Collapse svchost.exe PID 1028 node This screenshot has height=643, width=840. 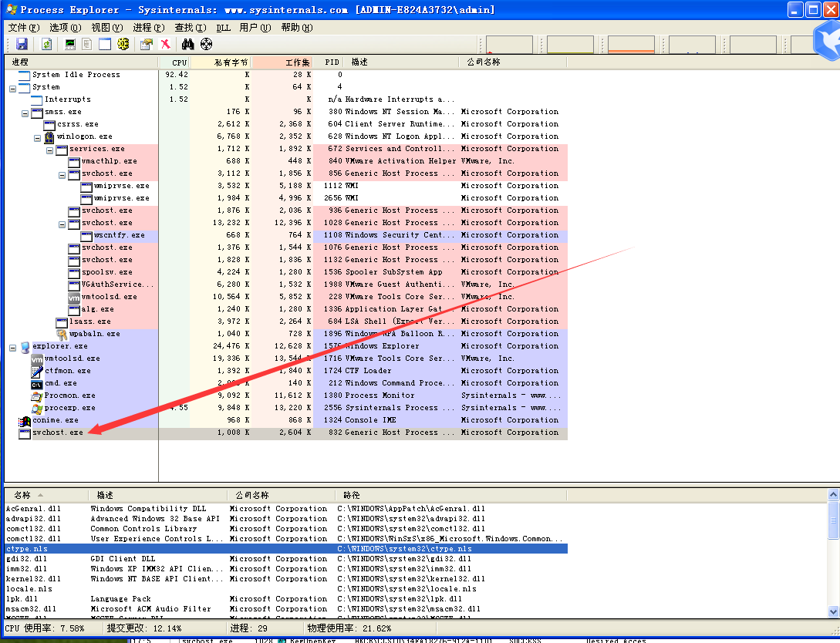click(62, 224)
